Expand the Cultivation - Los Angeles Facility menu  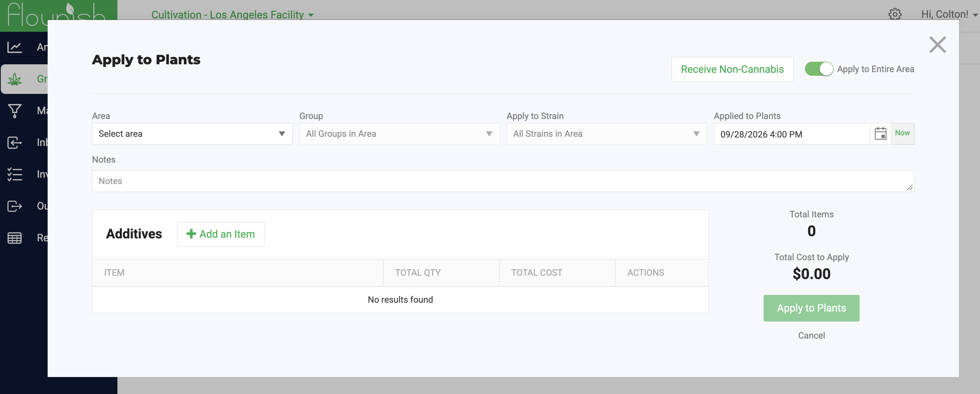point(233,14)
